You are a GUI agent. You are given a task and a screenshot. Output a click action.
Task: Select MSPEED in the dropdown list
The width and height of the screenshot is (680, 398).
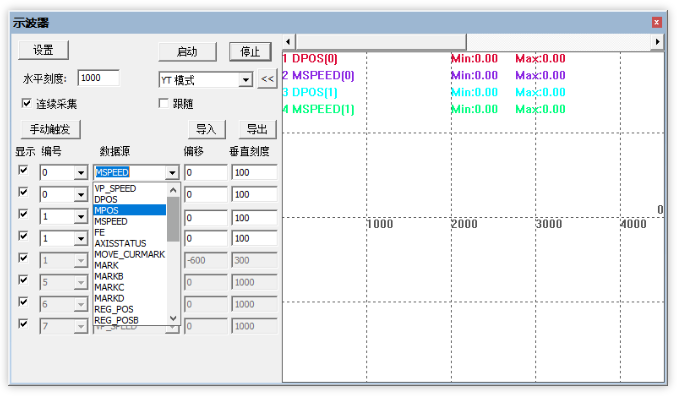pos(130,222)
